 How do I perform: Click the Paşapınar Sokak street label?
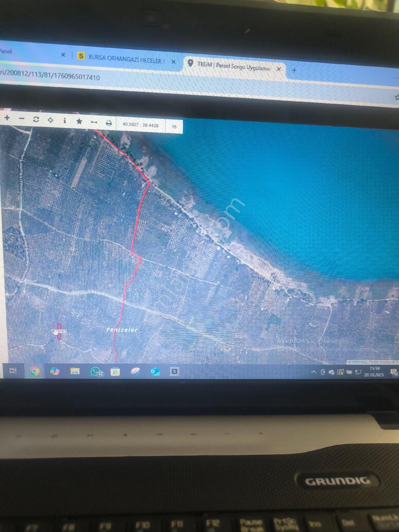(x=172, y=319)
